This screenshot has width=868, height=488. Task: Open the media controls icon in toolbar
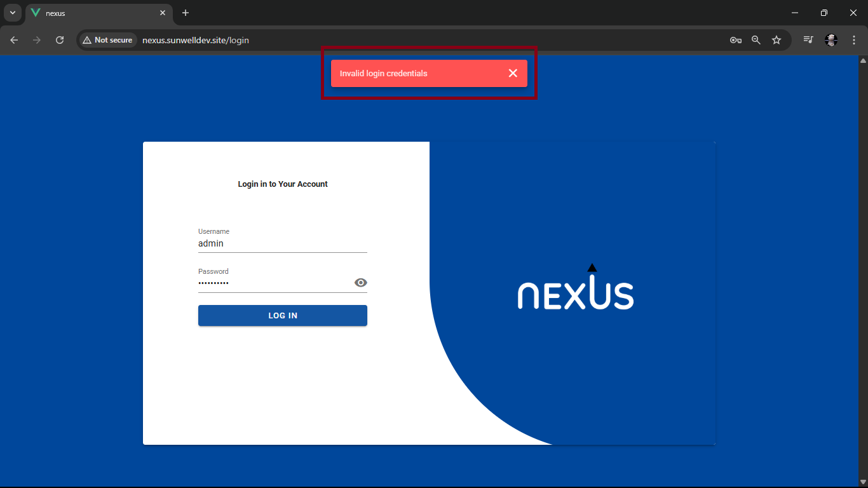(x=808, y=39)
